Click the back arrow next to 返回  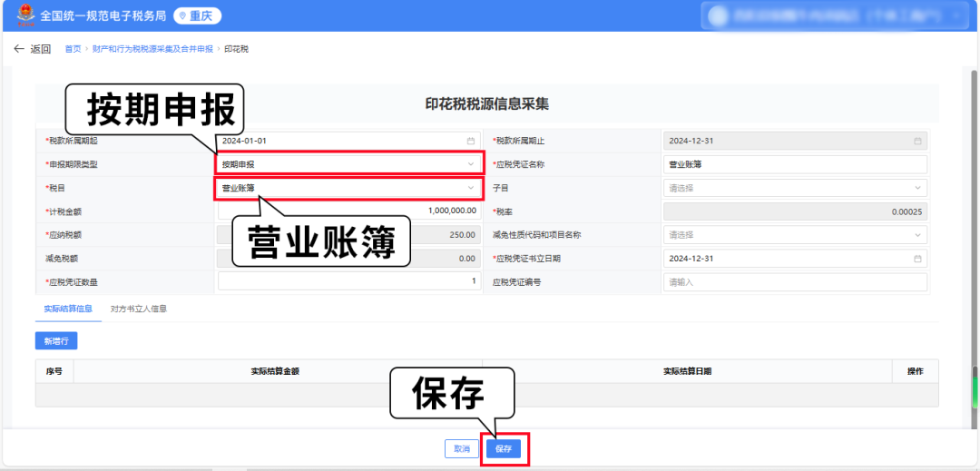(x=18, y=49)
